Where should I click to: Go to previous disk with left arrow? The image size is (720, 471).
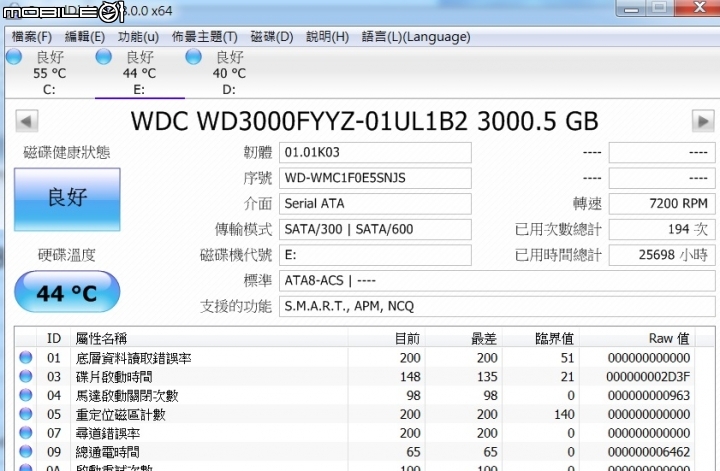coord(27,121)
